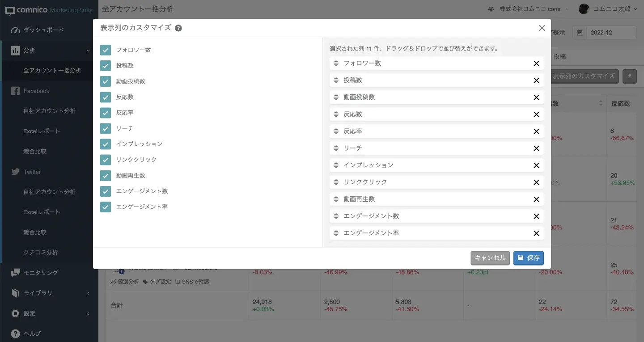Open the SNSで確認 link
This screenshot has width=644, height=342.
click(192, 282)
